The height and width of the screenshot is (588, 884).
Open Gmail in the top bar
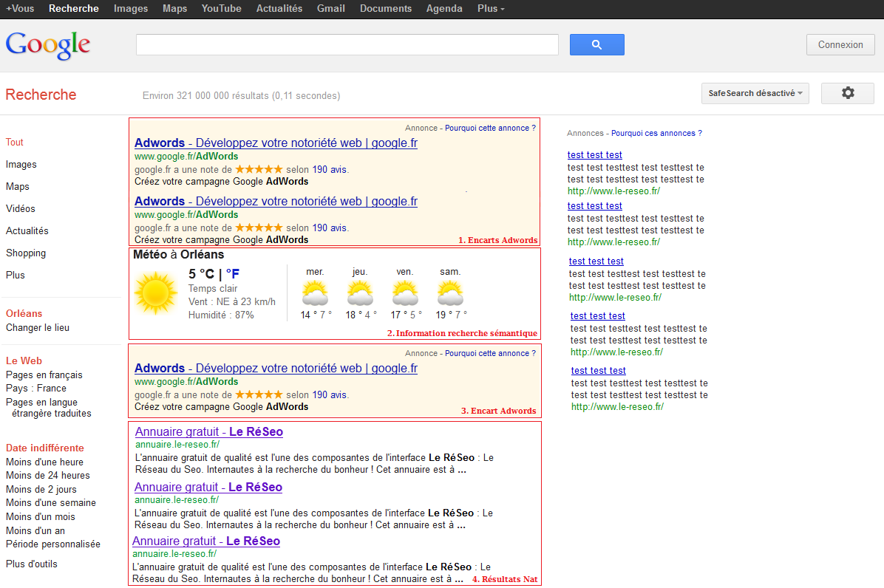331,8
